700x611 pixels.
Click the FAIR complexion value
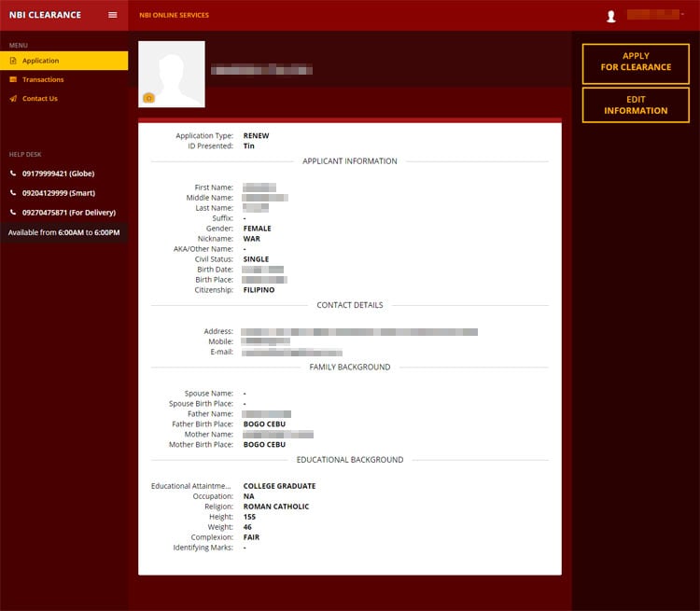(251, 537)
